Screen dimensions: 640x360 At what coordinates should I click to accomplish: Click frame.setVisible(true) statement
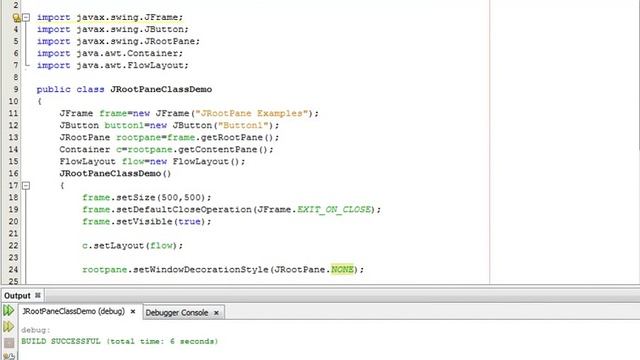(147, 222)
